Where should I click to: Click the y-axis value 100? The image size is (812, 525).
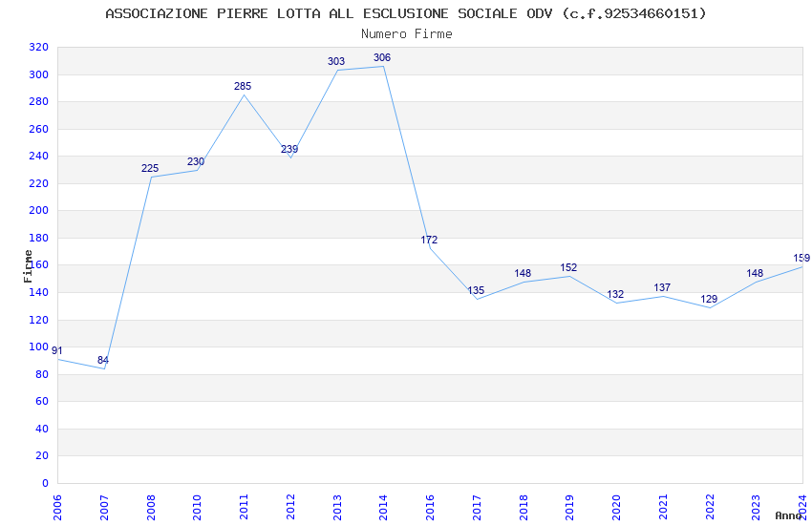[x=39, y=346]
